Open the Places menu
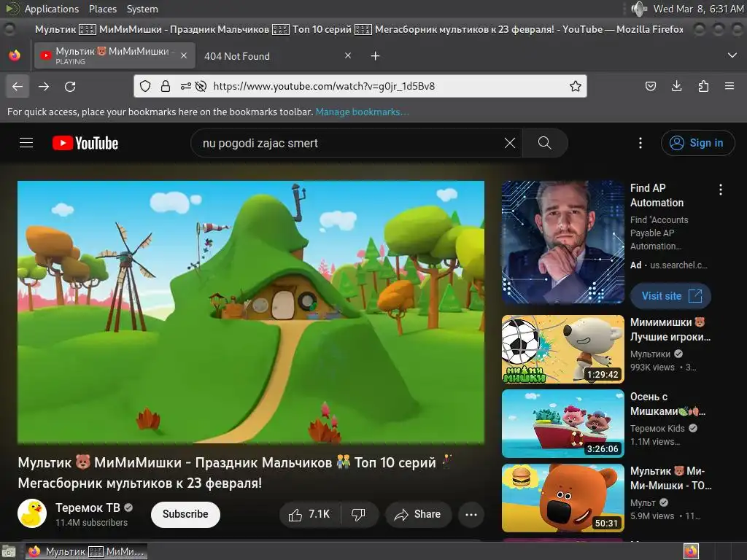Viewport: 747px width, 560px height. coord(102,9)
